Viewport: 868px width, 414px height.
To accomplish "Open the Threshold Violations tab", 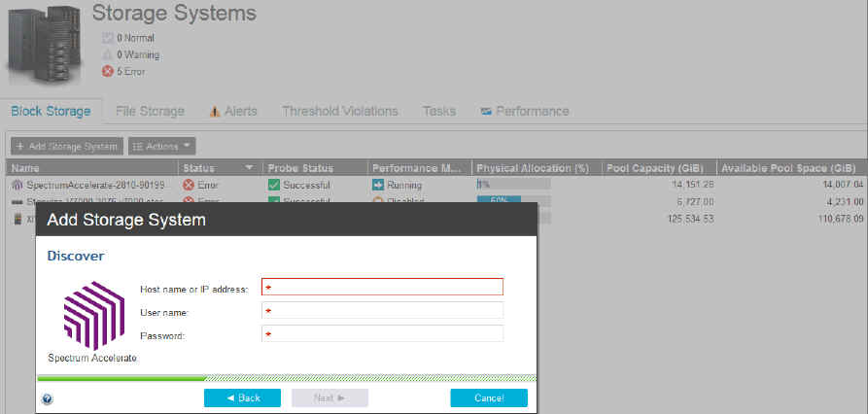I will tap(340, 111).
